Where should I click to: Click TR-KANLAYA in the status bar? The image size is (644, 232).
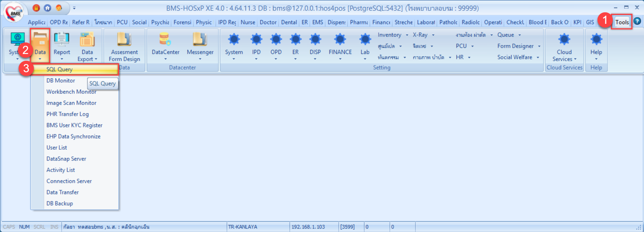tap(243, 227)
